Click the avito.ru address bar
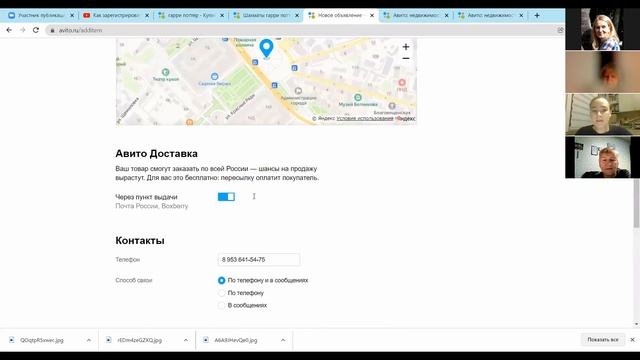 tap(302, 30)
